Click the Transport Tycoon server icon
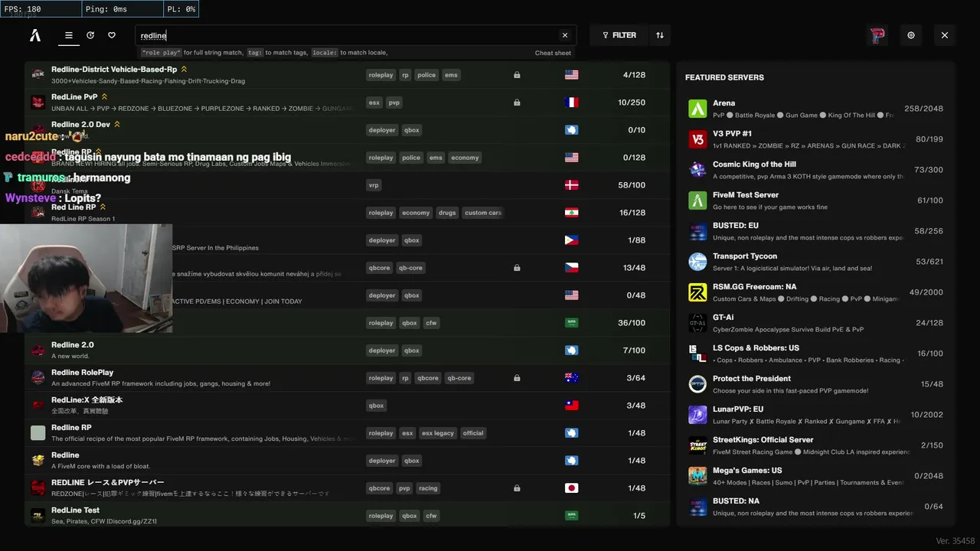 coord(697,262)
